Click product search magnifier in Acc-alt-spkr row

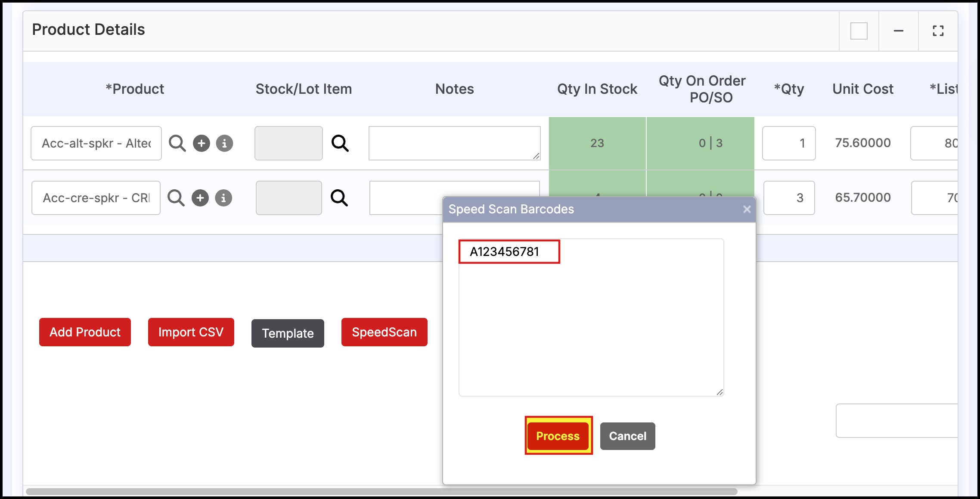point(177,143)
